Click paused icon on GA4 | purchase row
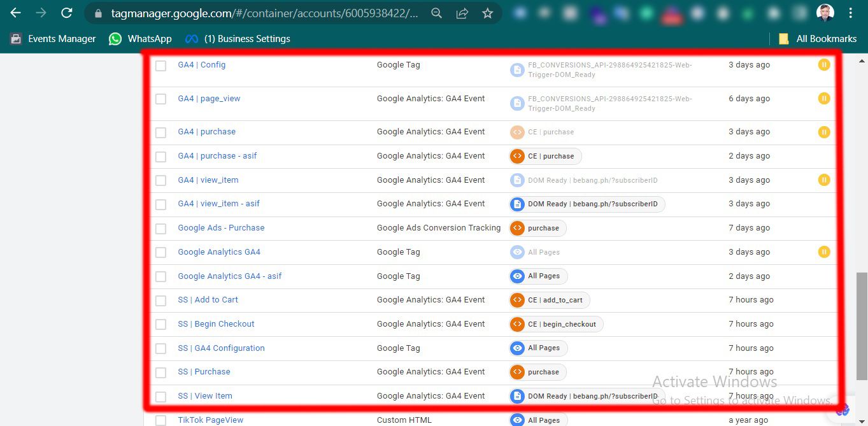The width and height of the screenshot is (868, 426). (x=824, y=132)
